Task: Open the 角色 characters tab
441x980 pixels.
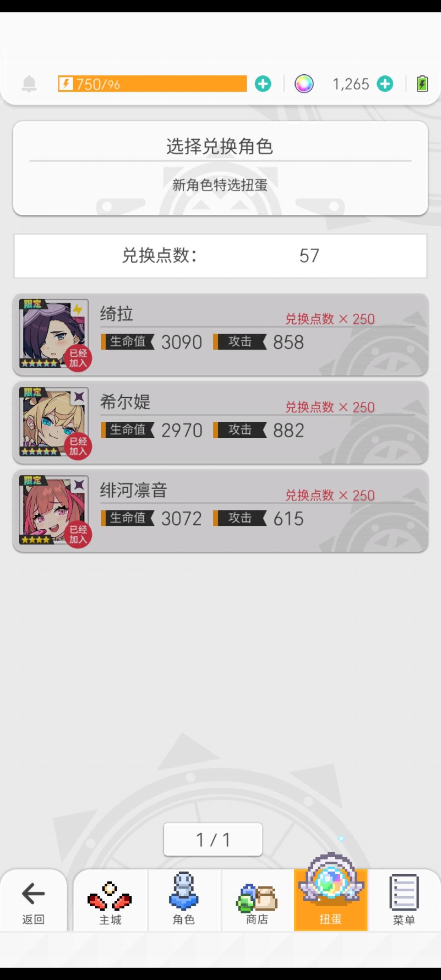Action: (x=184, y=901)
